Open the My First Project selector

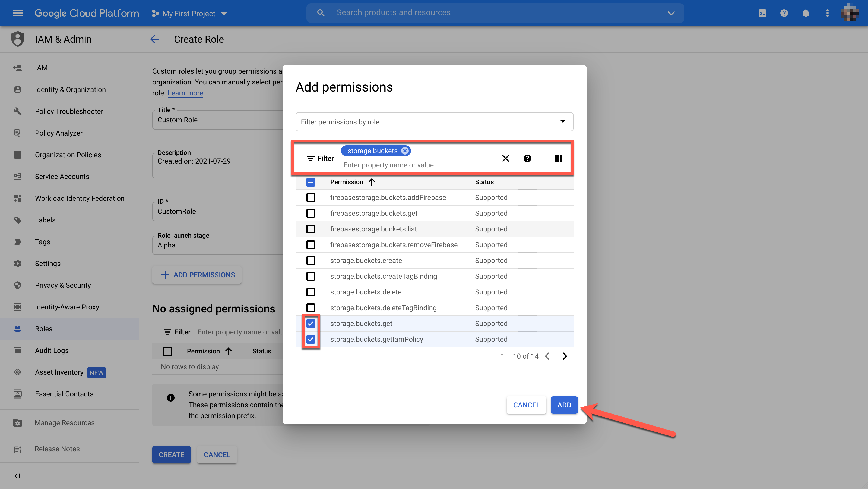189,14
